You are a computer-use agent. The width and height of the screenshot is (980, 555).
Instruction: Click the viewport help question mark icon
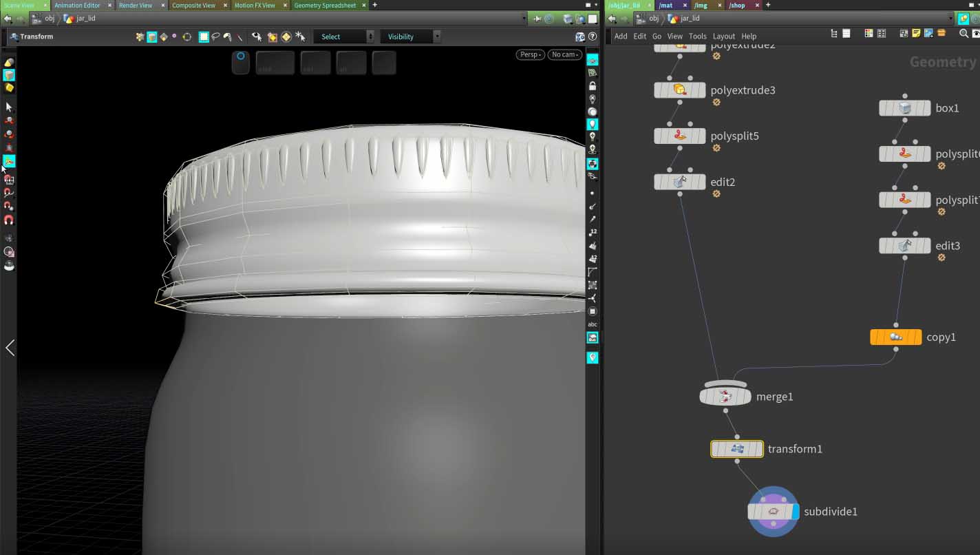593,36
